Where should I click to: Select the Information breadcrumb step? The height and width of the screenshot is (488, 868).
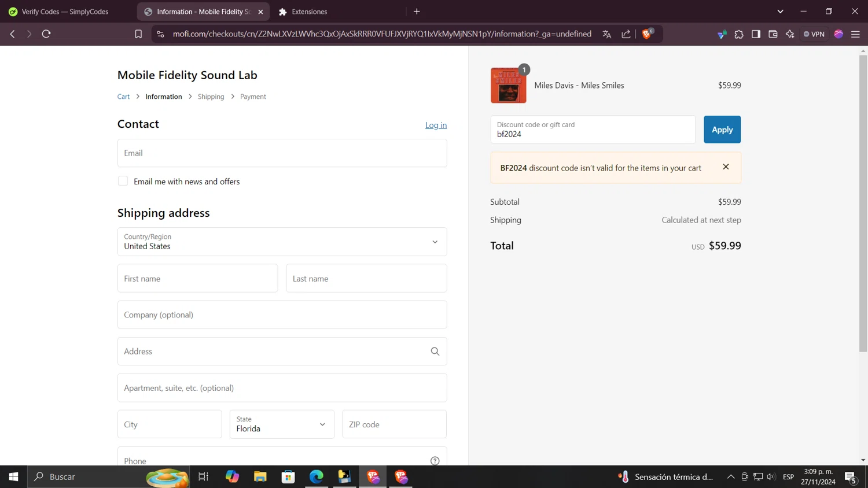(164, 97)
